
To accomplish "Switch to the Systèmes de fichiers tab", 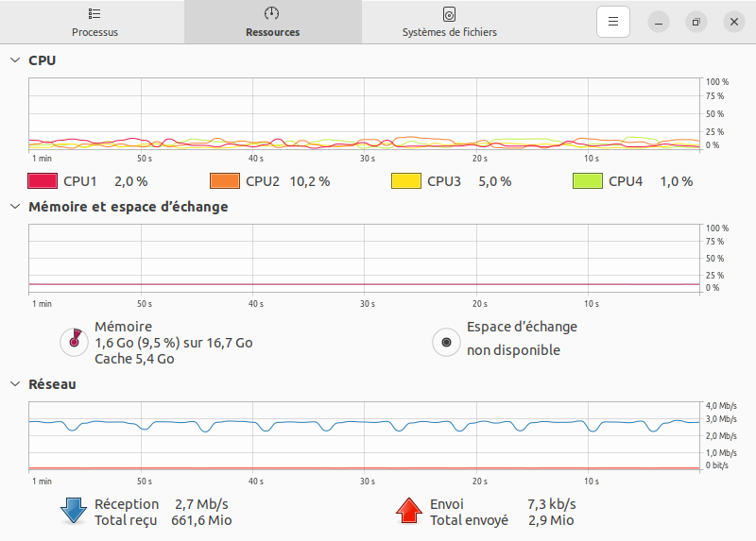I will point(450,23).
